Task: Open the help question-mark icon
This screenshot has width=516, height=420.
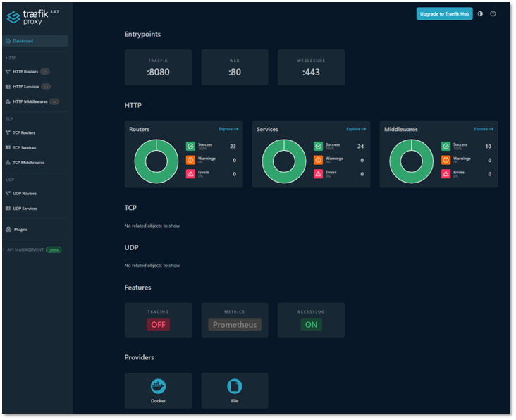Action: pos(493,14)
